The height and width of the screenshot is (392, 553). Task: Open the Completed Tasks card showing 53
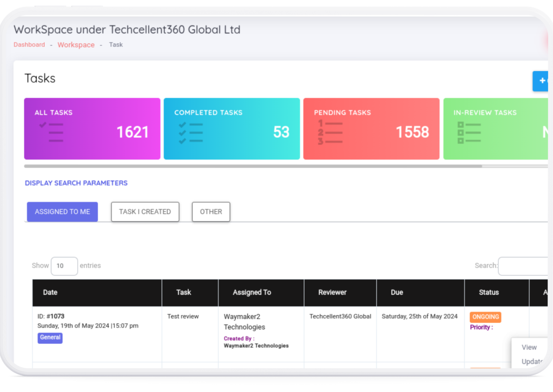click(232, 129)
